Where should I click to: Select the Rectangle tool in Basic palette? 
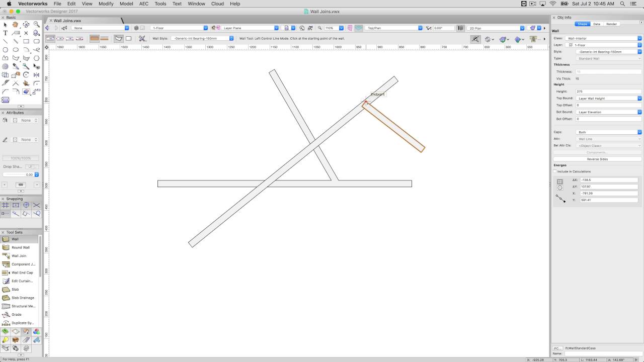click(x=26, y=41)
